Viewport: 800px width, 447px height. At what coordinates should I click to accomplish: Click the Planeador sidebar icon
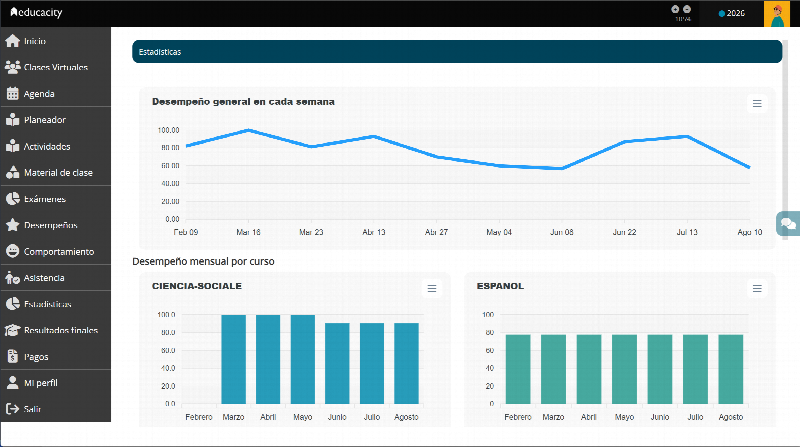point(12,120)
